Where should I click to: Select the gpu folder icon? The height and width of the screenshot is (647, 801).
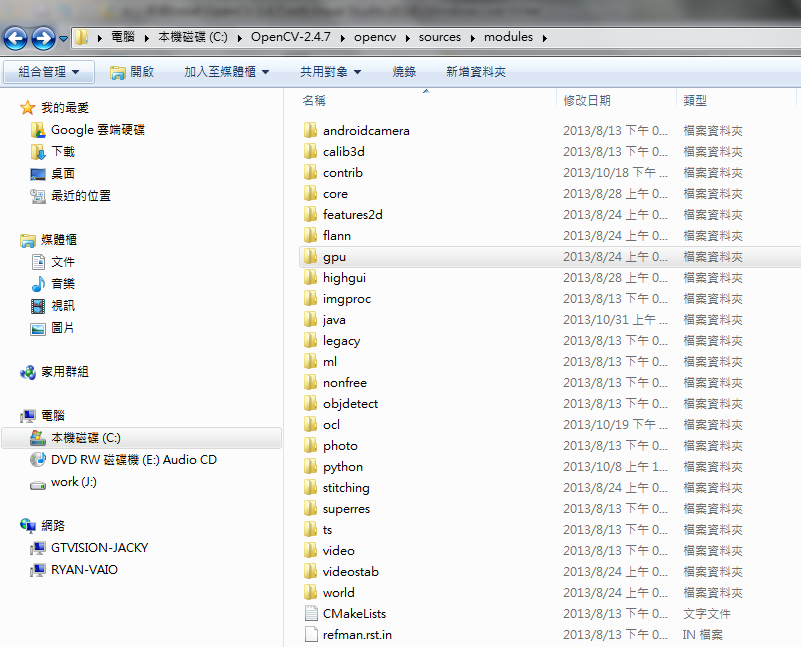(310, 256)
